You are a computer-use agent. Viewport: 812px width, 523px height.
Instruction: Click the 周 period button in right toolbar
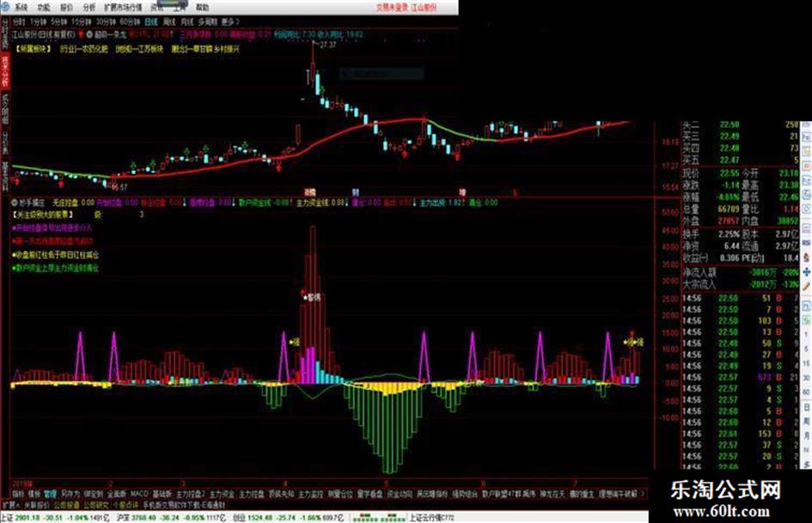pos(806,421)
